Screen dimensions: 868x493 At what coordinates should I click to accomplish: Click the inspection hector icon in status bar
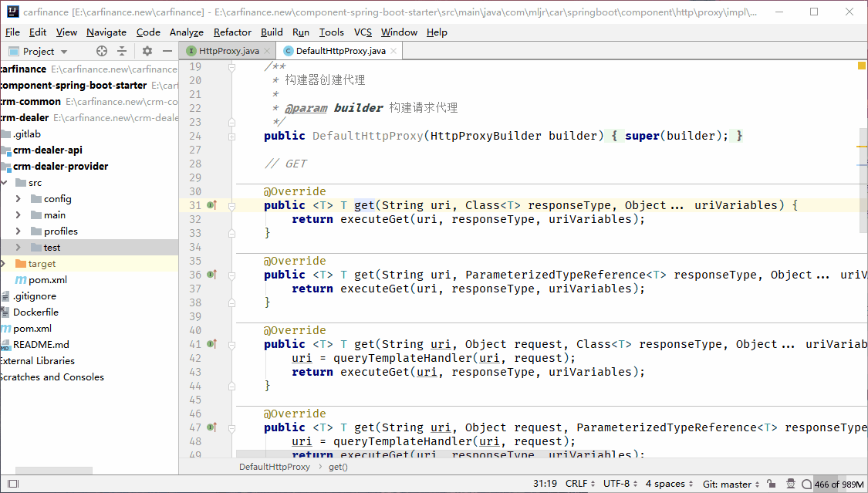pos(792,484)
